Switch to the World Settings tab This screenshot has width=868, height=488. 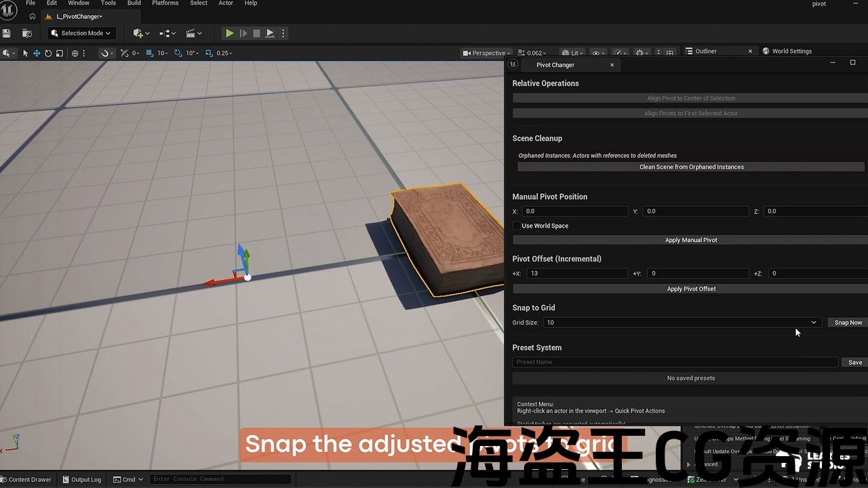pyautogui.click(x=791, y=51)
